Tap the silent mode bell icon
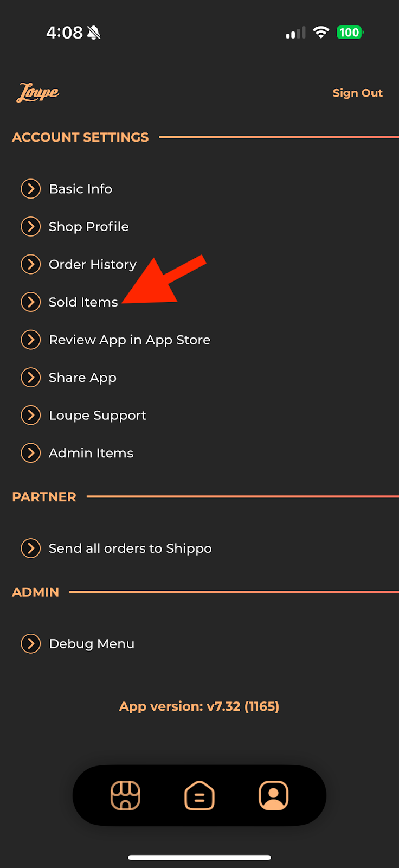This screenshot has width=399, height=868. [94, 33]
